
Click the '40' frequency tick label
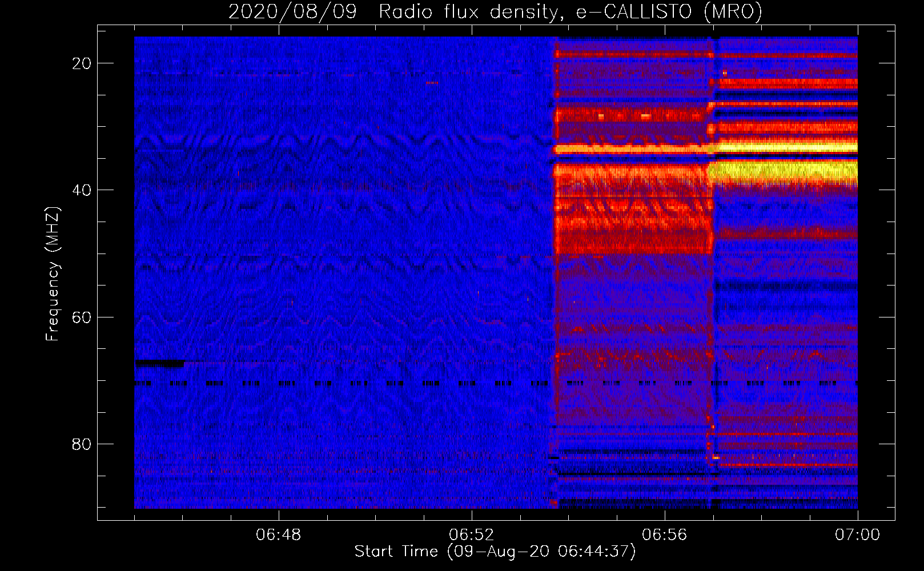[82, 190]
